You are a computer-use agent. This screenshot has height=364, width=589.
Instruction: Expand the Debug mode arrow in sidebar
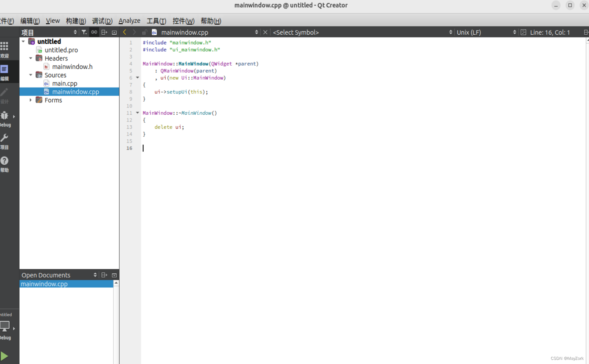pyautogui.click(x=14, y=116)
